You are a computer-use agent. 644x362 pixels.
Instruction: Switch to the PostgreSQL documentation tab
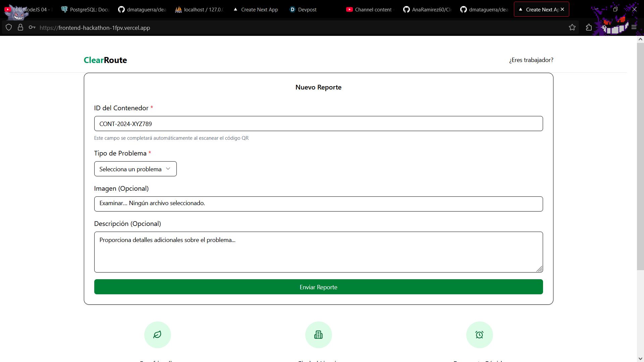point(86,9)
